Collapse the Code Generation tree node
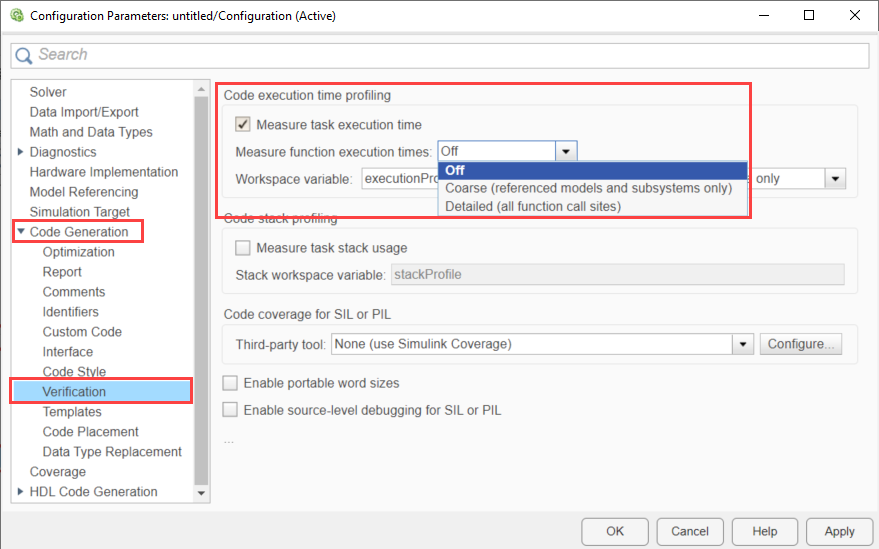The image size is (879, 549). click(21, 232)
